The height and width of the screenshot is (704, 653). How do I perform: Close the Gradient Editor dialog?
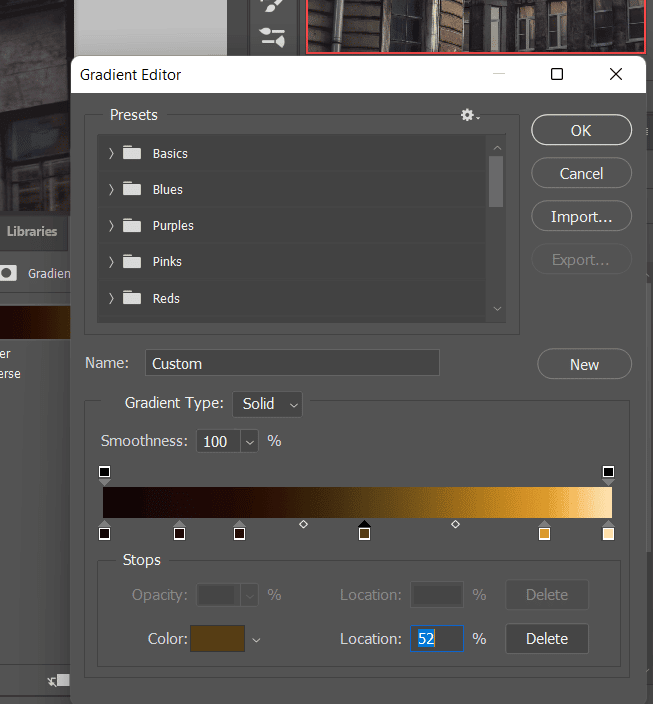[x=616, y=74]
